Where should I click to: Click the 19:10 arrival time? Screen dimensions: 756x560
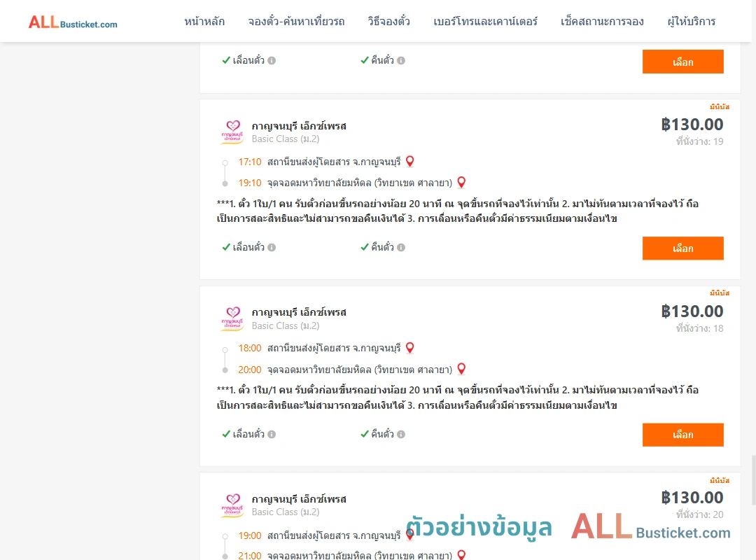(250, 183)
